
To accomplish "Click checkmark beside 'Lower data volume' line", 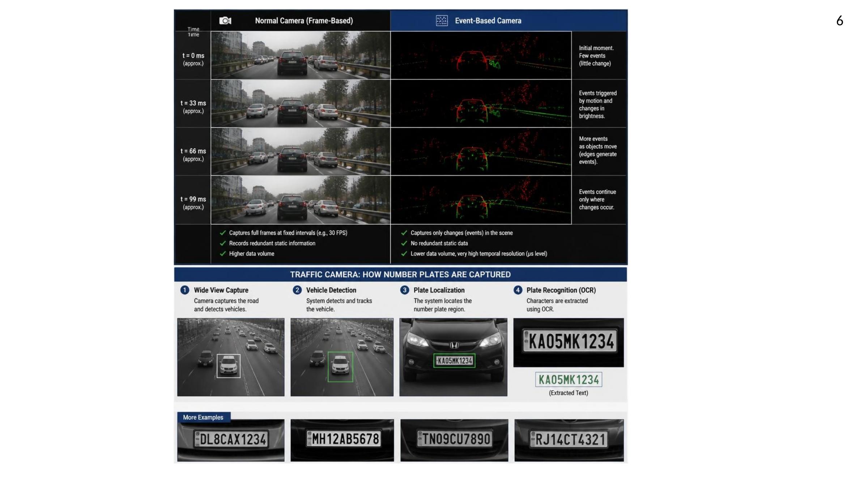I will (x=404, y=254).
